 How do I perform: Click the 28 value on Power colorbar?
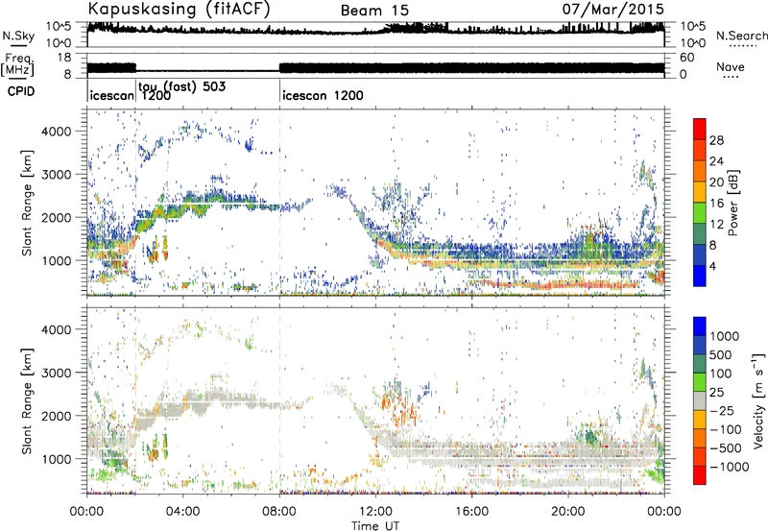(716, 140)
